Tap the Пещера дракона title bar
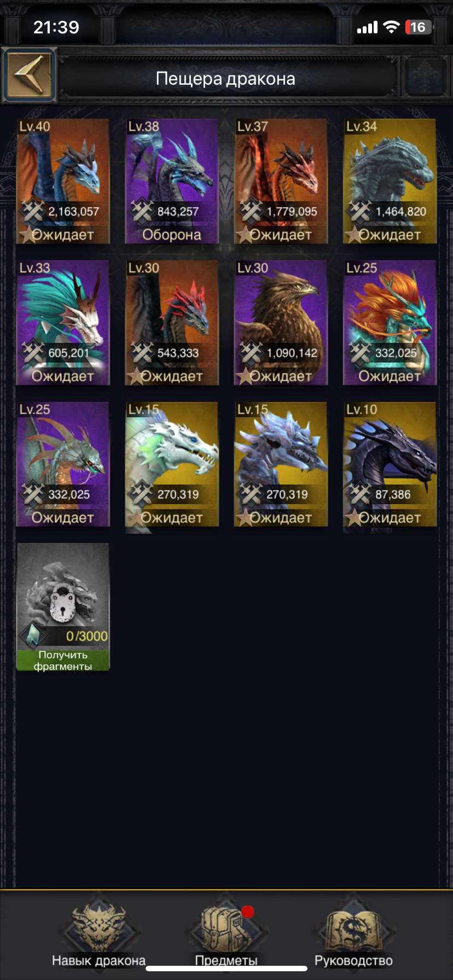Screen dimensions: 453x980 pyautogui.click(x=226, y=79)
